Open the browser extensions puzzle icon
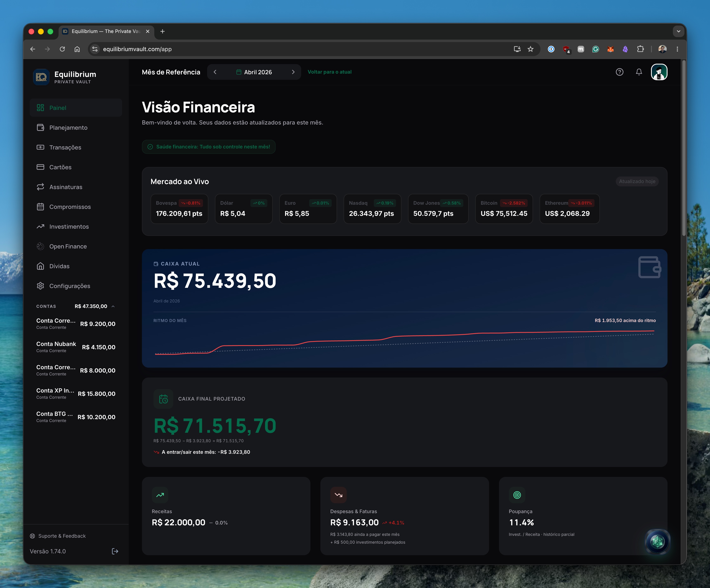This screenshot has width=710, height=588. point(640,49)
